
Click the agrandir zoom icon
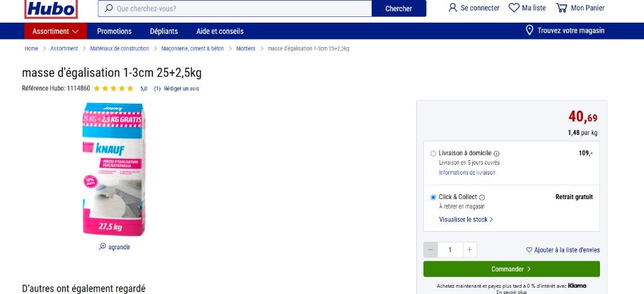click(103, 246)
